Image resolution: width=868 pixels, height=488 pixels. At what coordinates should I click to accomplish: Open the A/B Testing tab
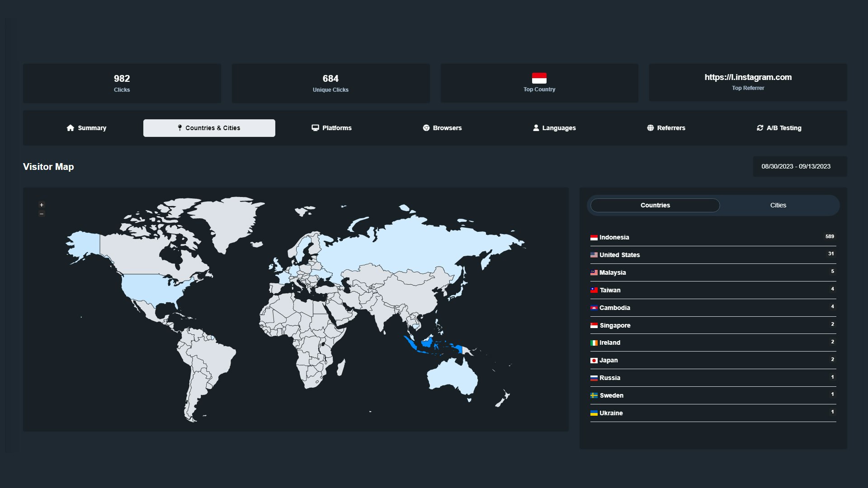779,128
